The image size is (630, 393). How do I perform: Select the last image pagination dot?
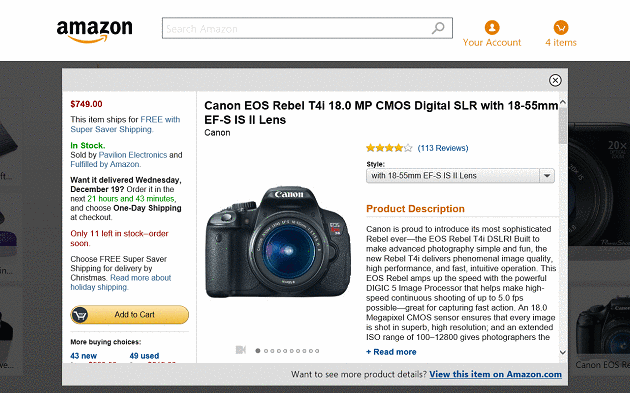(x=317, y=351)
